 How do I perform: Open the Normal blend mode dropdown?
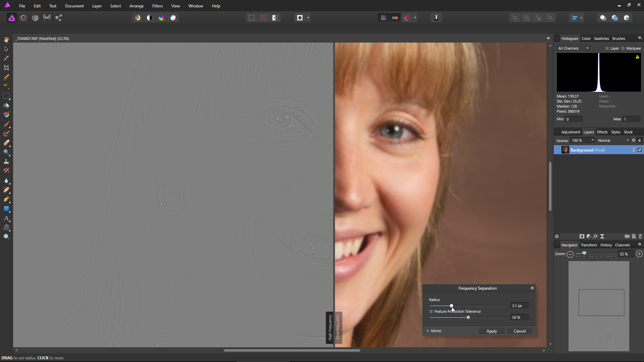point(613,140)
